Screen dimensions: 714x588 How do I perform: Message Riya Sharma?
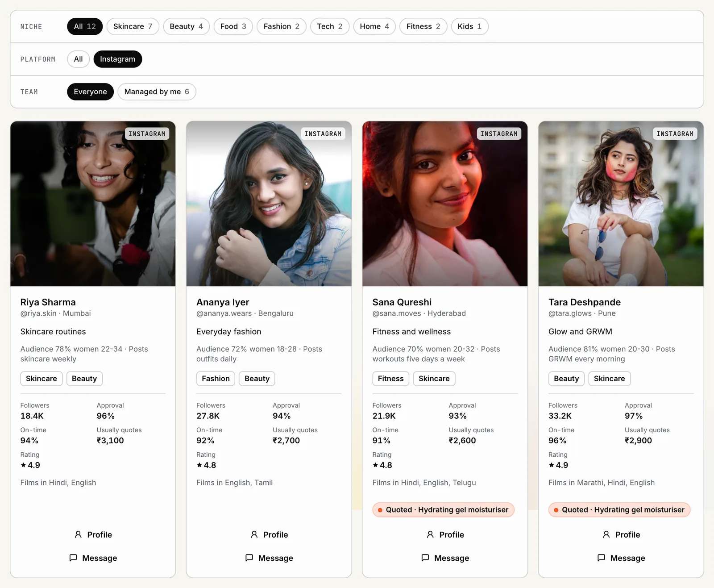[x=93, y=558]
